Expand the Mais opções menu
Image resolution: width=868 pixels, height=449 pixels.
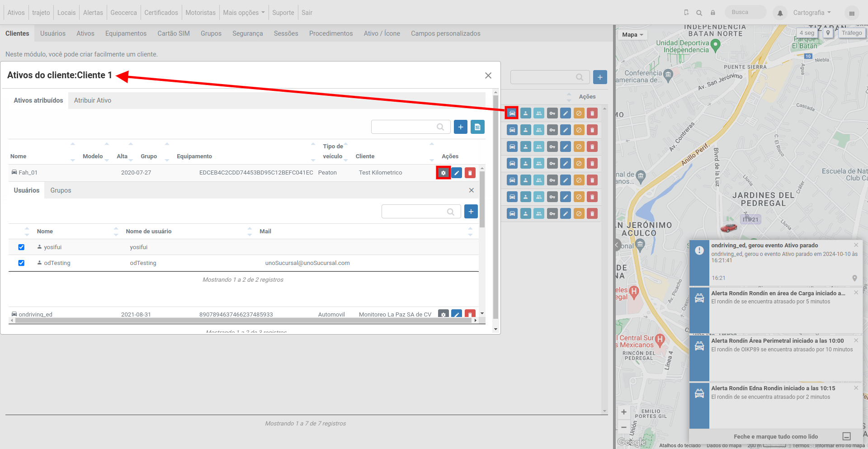244,13
